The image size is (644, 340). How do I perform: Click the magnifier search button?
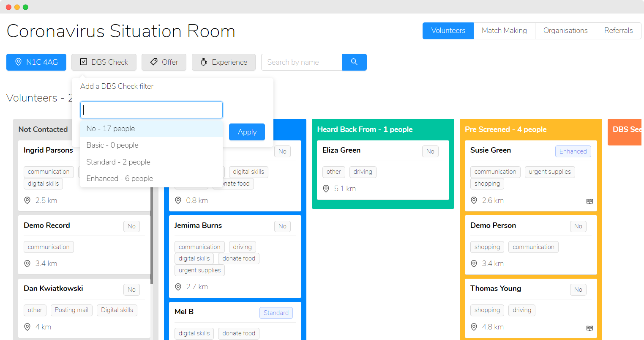354,62
